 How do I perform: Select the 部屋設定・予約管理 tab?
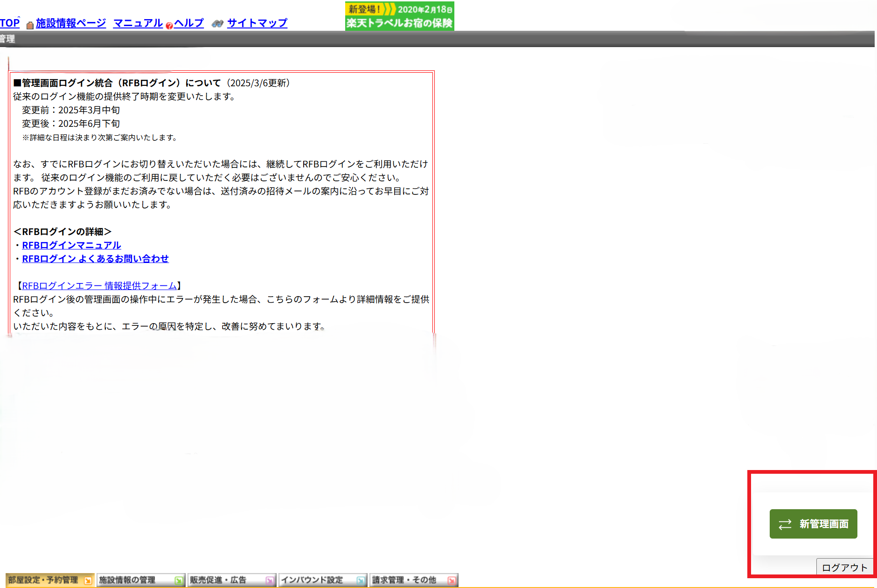point(50,580)
